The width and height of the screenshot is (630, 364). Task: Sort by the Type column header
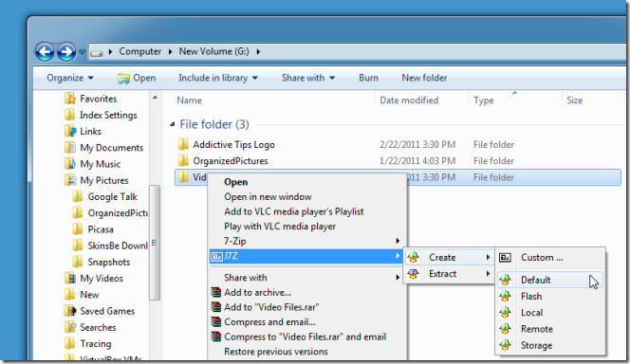tap(483, 100)
